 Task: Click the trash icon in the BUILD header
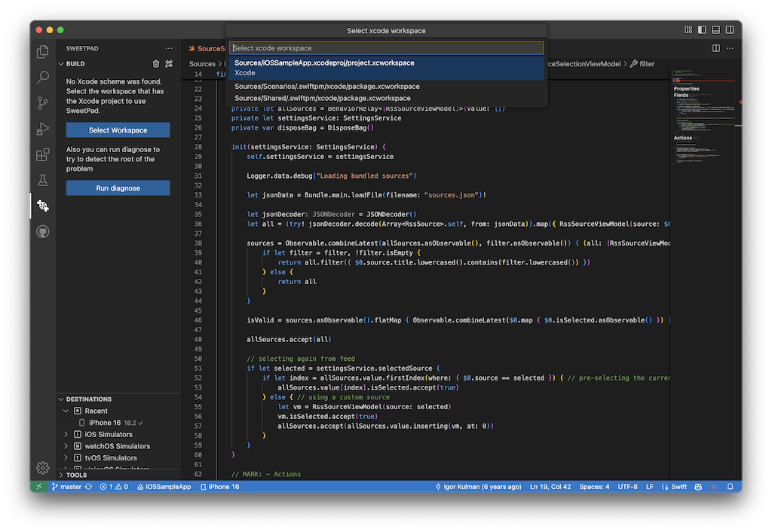pyautogui.click(x=156, y=64)
